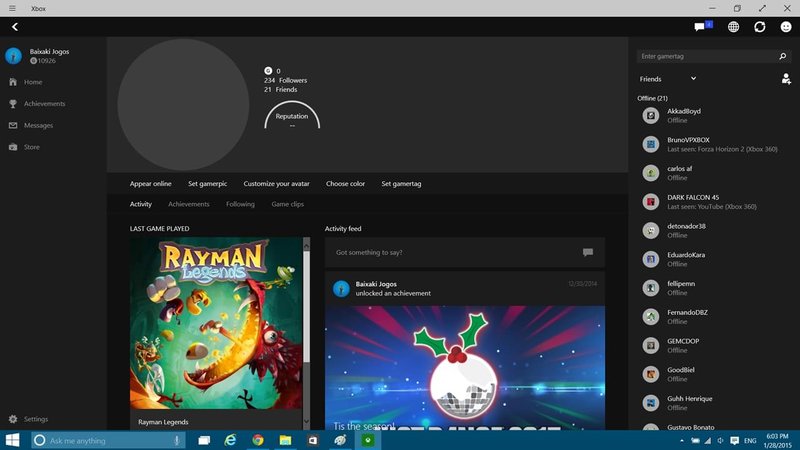
Task: Click the comment icon in post box
Action: click(588, 252)
